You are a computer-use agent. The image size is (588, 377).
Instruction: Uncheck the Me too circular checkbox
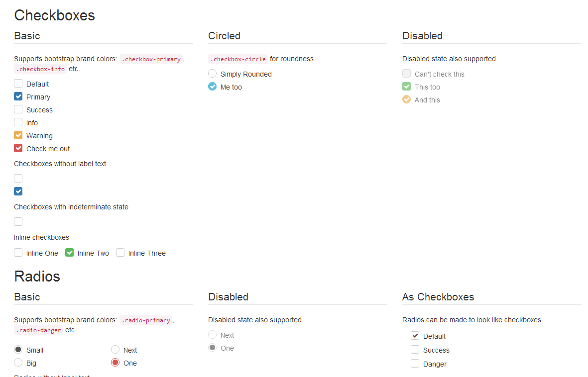point(212,87)
